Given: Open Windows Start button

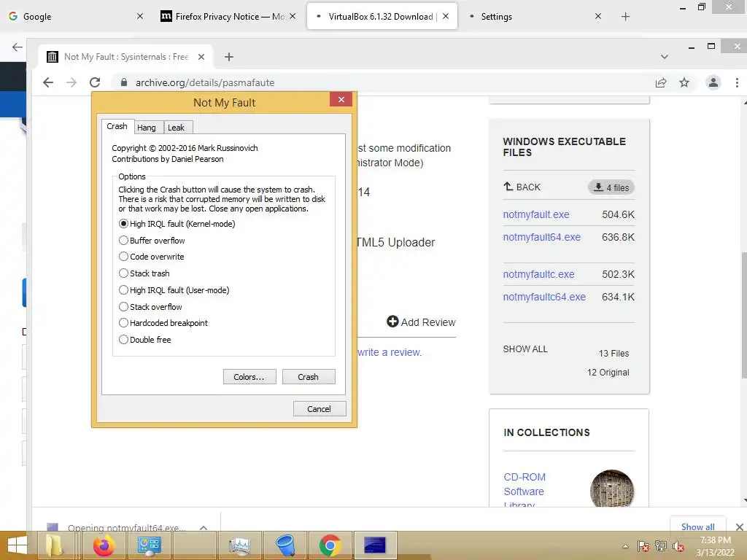Looking at the screenshot, I should click(17, 545).
